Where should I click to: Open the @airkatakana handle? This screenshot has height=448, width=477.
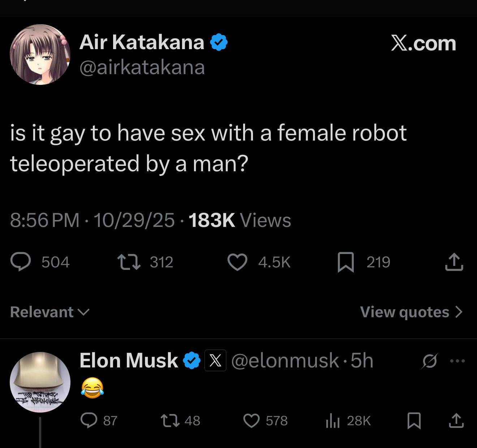coord(142,68)
